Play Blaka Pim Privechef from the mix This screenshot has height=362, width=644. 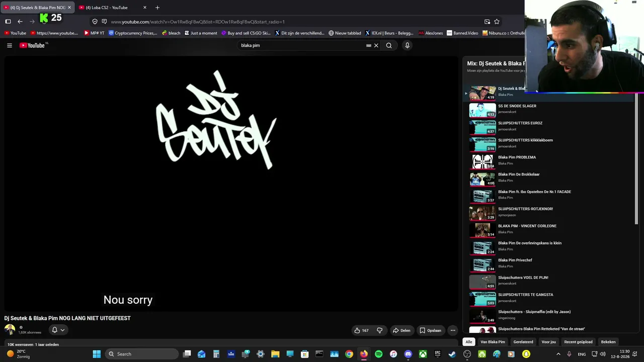click(548, 264)
